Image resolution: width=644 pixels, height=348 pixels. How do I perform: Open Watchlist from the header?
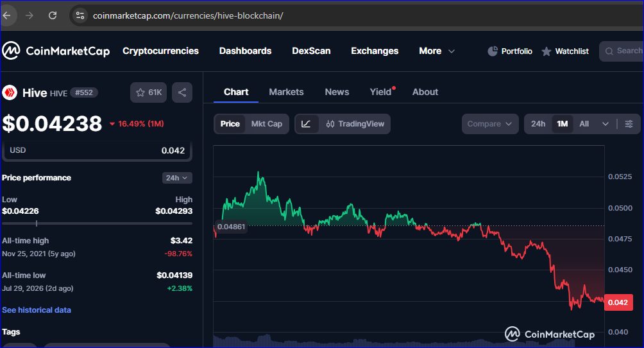(565, 51)
